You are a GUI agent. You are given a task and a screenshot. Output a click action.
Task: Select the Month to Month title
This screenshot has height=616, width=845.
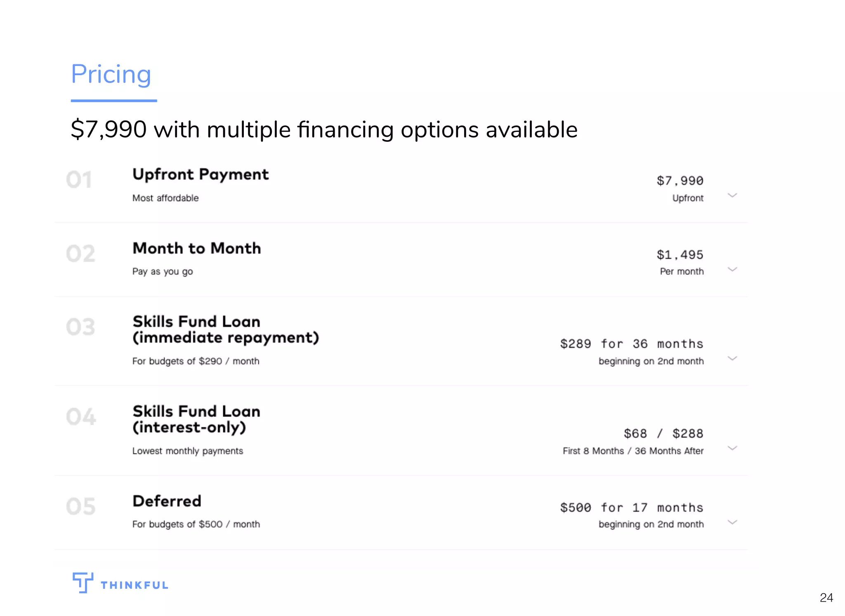197,248
